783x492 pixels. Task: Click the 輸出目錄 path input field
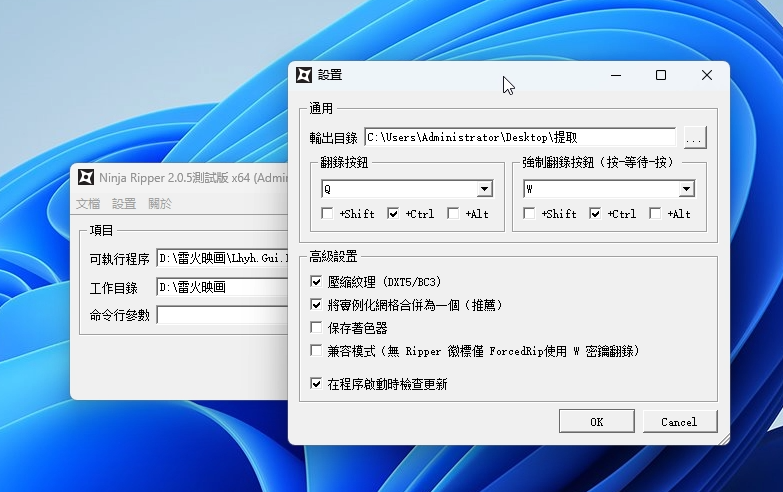(x=520, y=137)
